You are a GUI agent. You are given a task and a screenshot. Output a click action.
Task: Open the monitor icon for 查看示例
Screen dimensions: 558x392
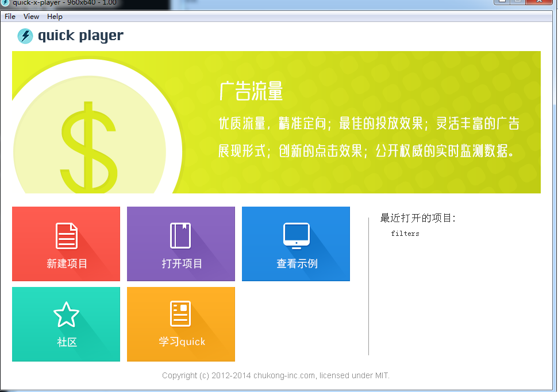tap(297, 236)
